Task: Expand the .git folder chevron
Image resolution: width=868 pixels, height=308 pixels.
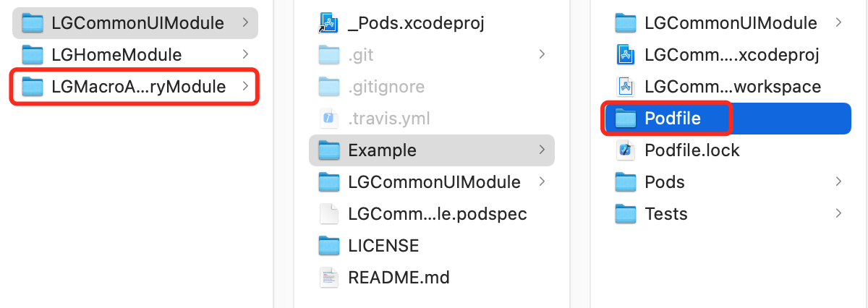Action: tap(542, 55)
